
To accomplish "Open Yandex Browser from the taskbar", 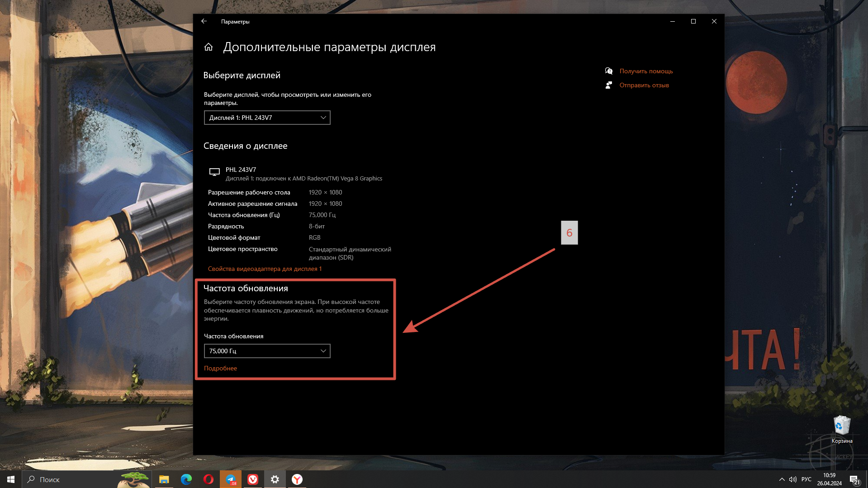I will [297, 479].
